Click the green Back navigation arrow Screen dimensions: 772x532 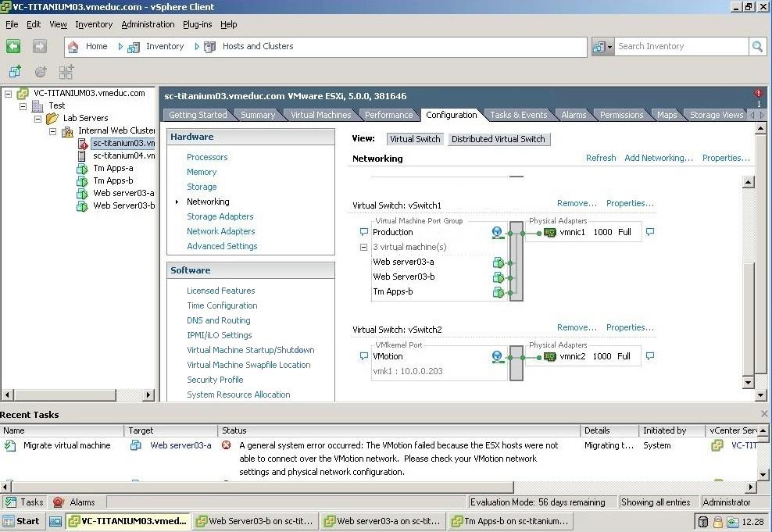coord(13,46)
